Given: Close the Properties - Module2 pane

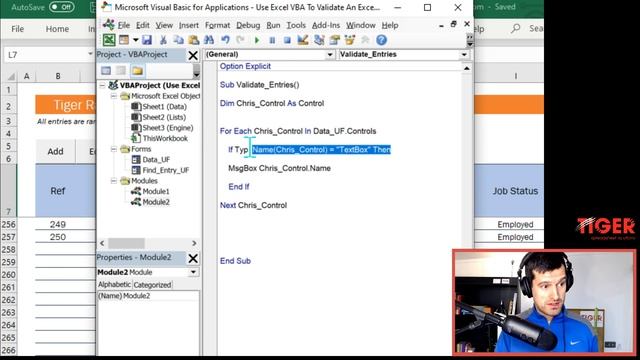Looking at the screenshot, I should [193, 258].
